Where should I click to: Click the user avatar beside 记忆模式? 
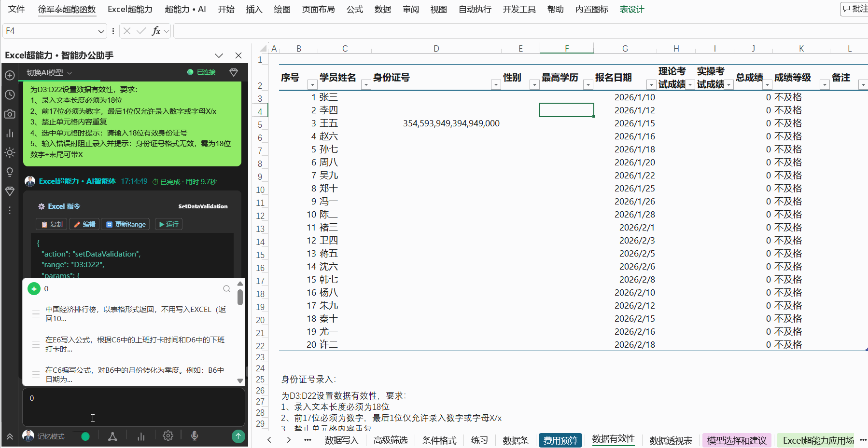[28, 436]
